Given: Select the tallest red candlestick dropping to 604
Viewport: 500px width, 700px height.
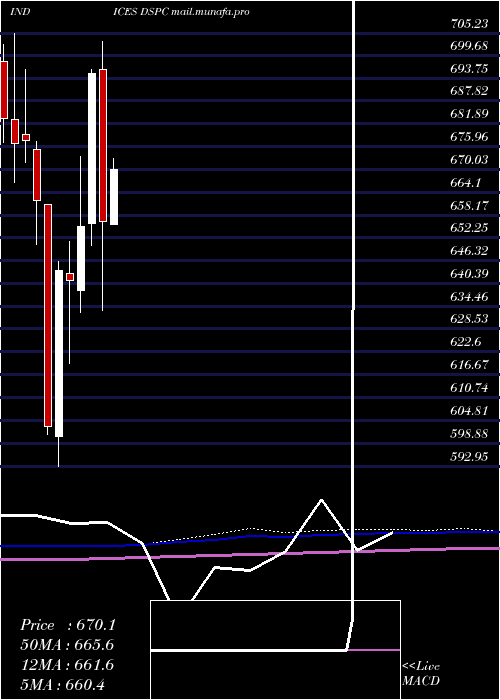Looking at the screenshot, I should coord(48,315).
